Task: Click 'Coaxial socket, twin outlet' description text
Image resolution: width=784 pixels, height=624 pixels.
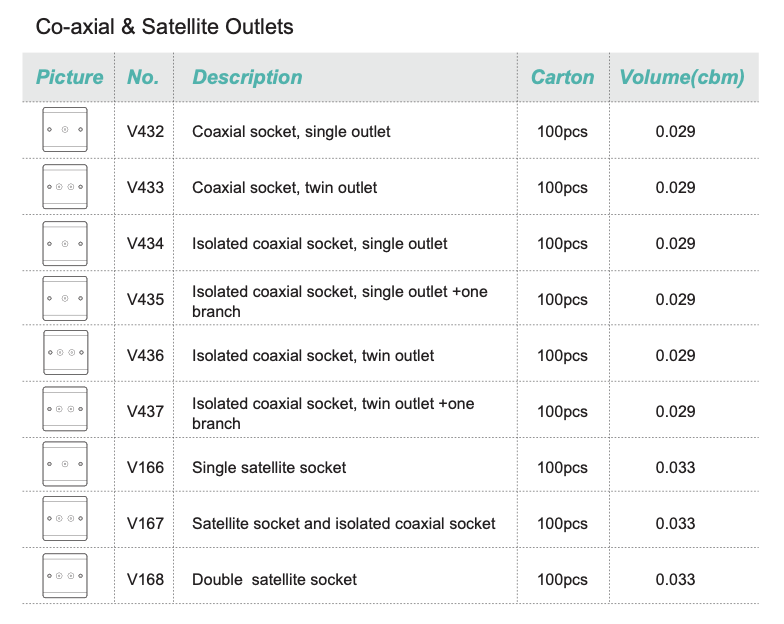Action: (284, 188)
